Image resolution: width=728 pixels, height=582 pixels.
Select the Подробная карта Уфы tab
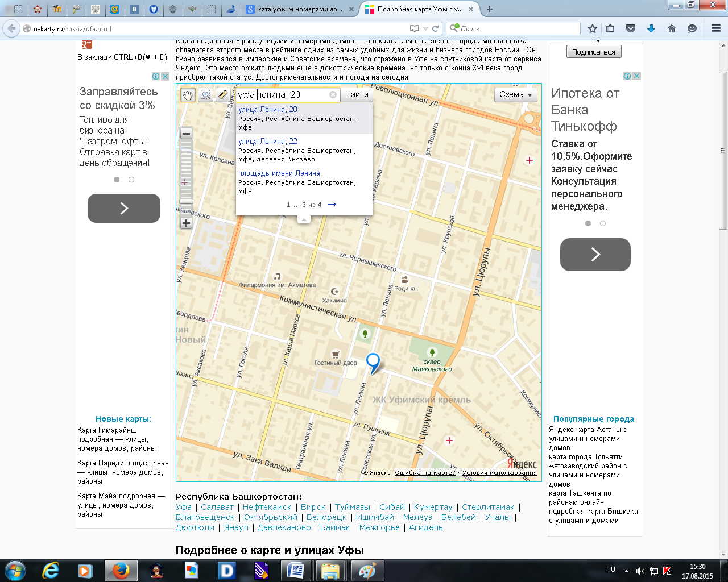click(420, 9)
